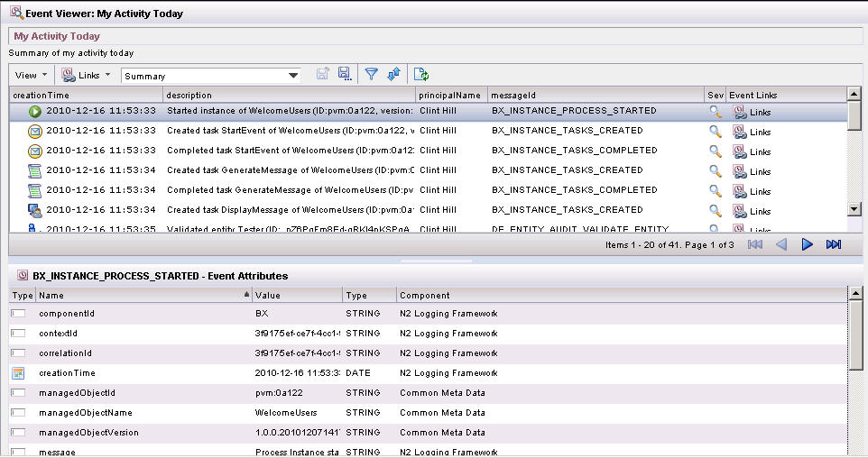The height and width of the screenshot is (458, 868).
Task: Jump to the last page of events
Action: tap(833, 244)
